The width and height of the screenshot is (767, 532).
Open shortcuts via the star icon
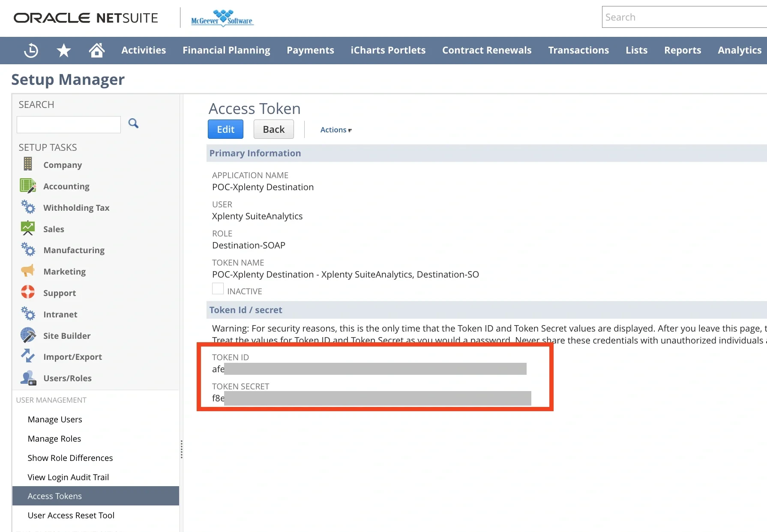(x=63, y=50)
